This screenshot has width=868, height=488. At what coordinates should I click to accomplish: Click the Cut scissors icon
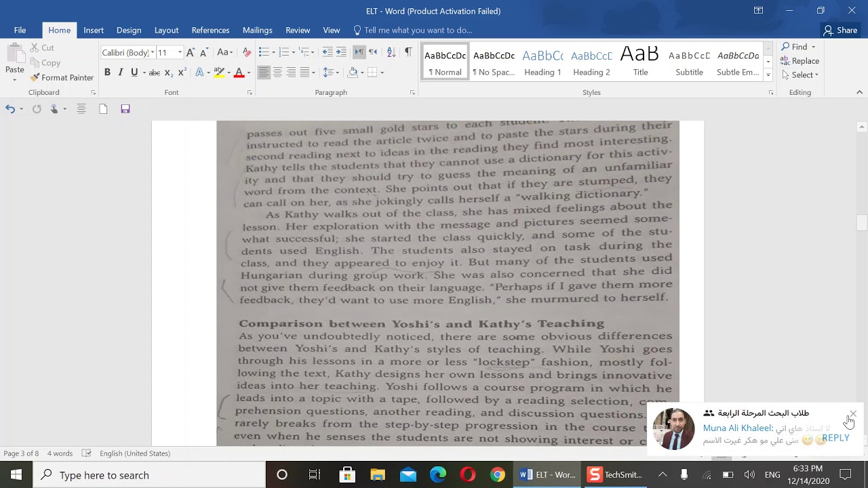(35, 47)
